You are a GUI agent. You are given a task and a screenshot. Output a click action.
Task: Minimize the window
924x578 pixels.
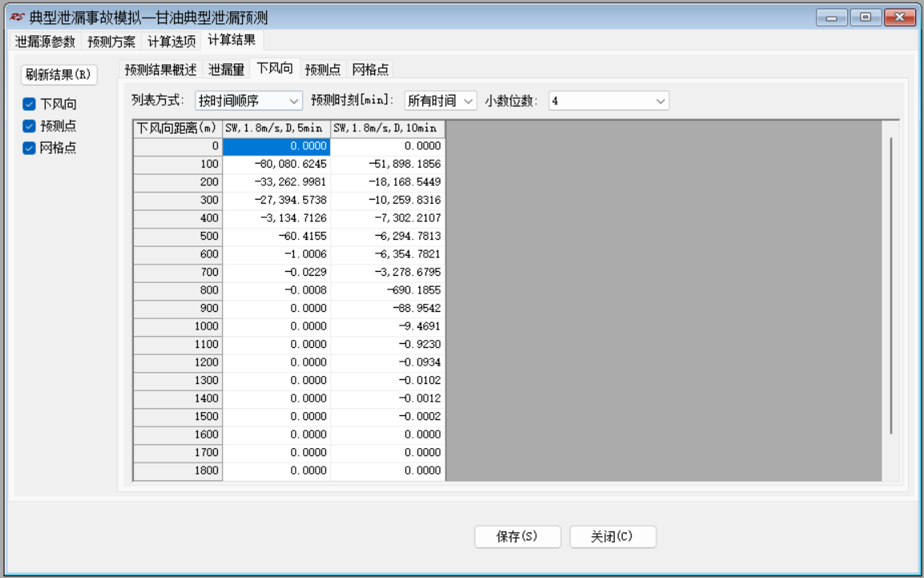pos(832,18)
